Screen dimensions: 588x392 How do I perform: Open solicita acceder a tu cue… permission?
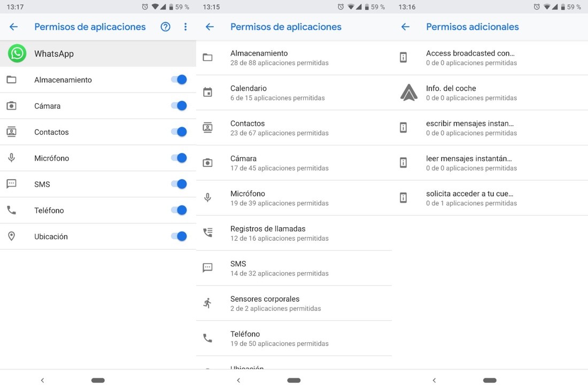[490, 198]
